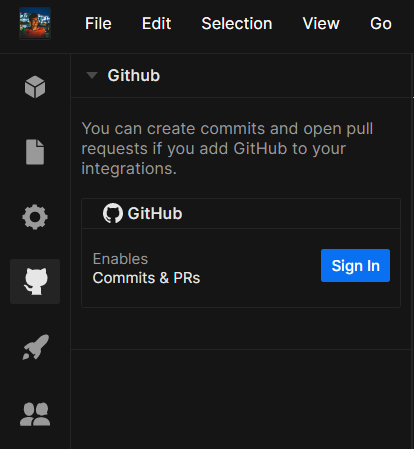
Task: Collapse the Github section triangle
Action: tap(92, 75)
